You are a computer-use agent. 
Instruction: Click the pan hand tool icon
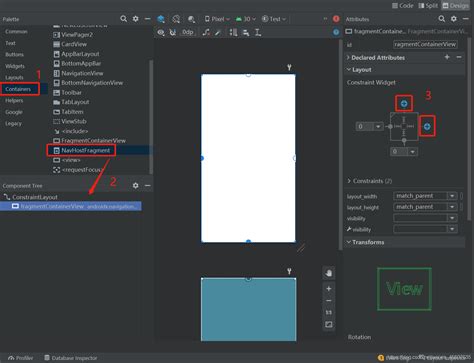(329, 273)
